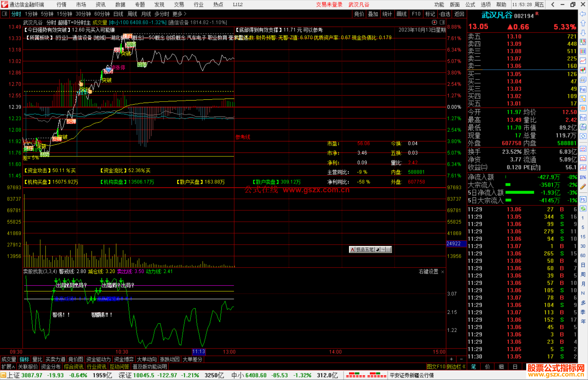Toggle the panel square at far left of period bar

(4, 14)
